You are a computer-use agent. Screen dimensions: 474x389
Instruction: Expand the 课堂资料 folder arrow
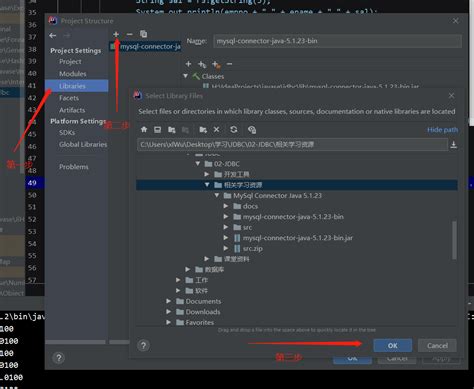[x=207, y=259]
